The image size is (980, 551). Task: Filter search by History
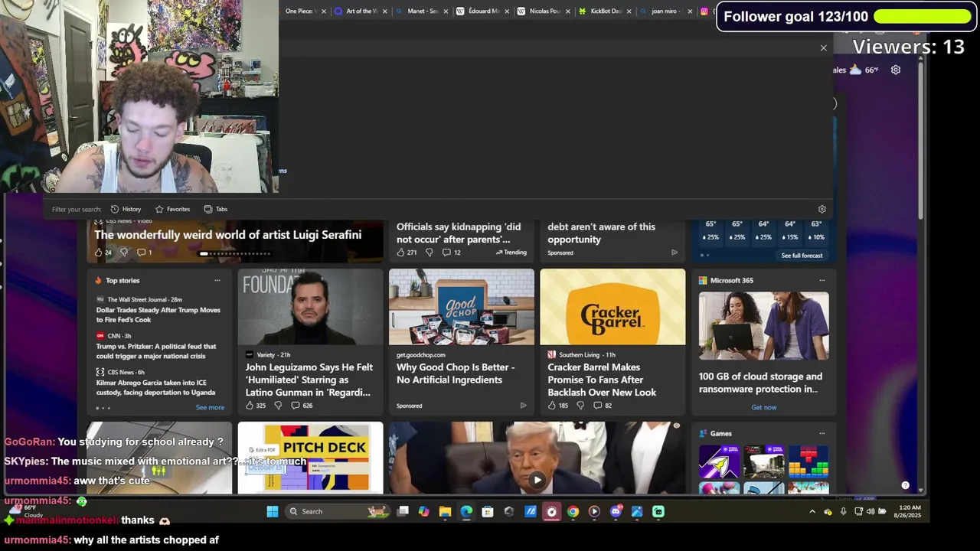click(126, 209)
